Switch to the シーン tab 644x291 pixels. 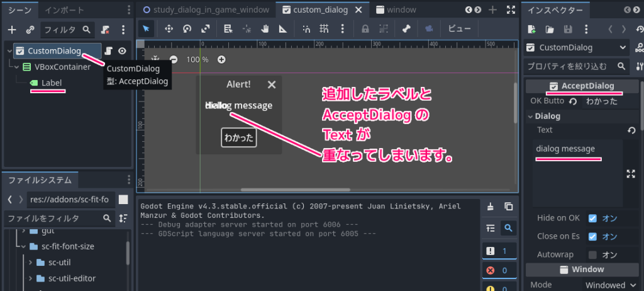pos(19,10)
